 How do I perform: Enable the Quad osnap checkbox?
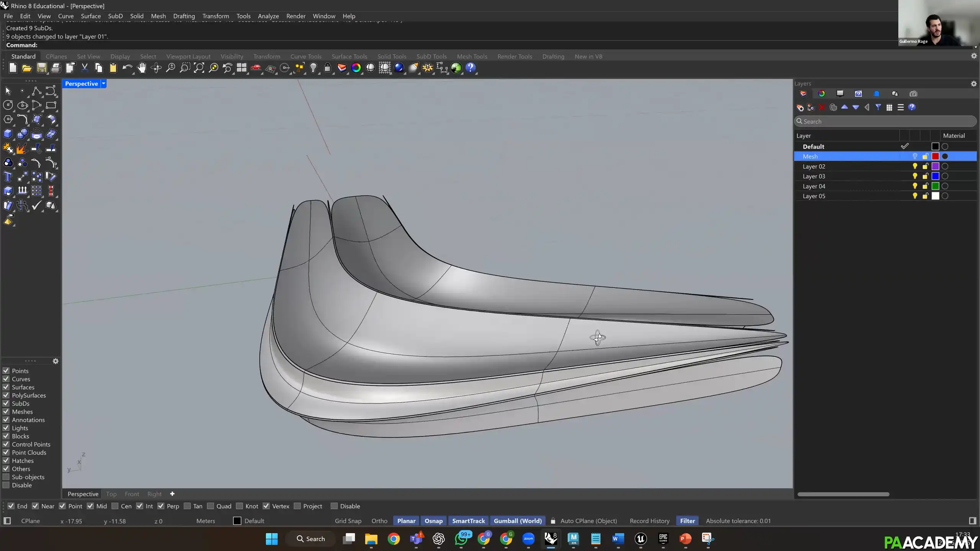pos(211,506)
